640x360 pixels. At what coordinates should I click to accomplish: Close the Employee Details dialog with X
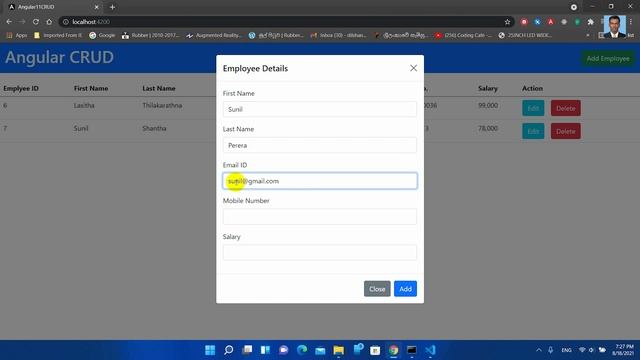coord(413,68)
